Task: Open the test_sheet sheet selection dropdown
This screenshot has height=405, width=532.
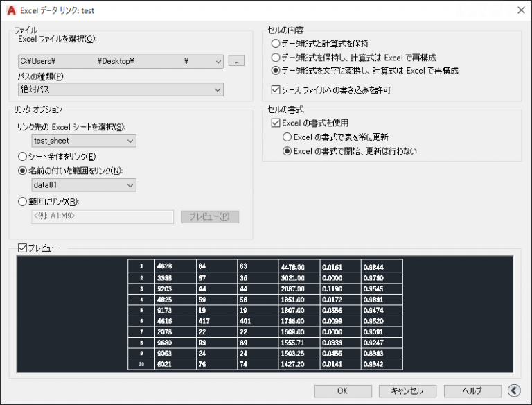Action: [x=84, y=141]
